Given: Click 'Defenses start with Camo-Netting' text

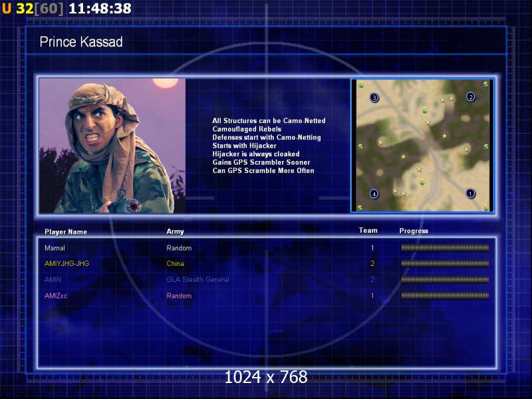Looking at the screenshot, I should (267, 138).
